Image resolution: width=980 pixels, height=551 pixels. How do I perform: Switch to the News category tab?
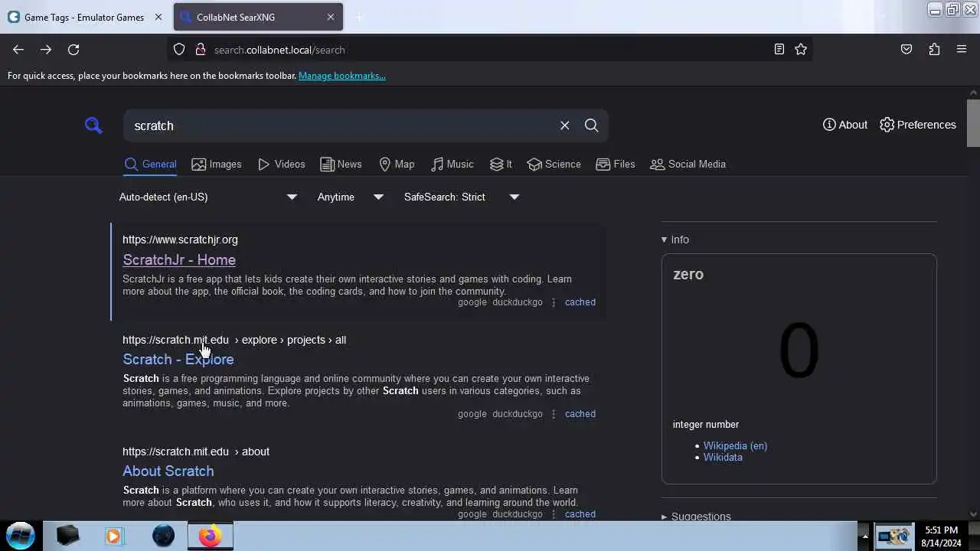(x=341, y=164)
